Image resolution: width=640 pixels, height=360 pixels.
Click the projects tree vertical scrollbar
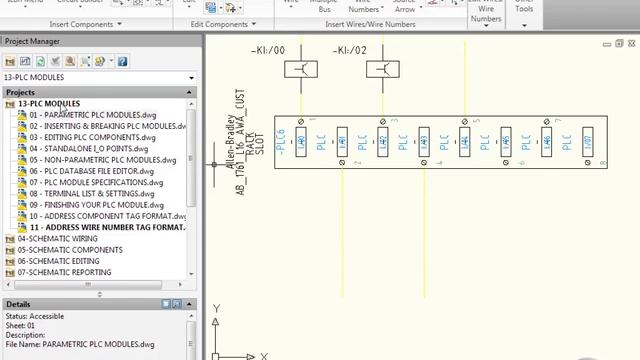[x=191, y=158]
